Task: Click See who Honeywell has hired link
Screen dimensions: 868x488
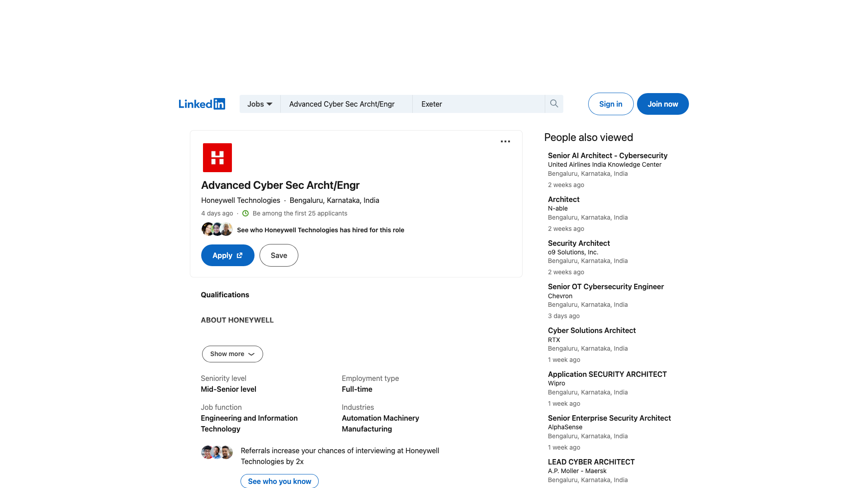Action: [x=321, y=230]
